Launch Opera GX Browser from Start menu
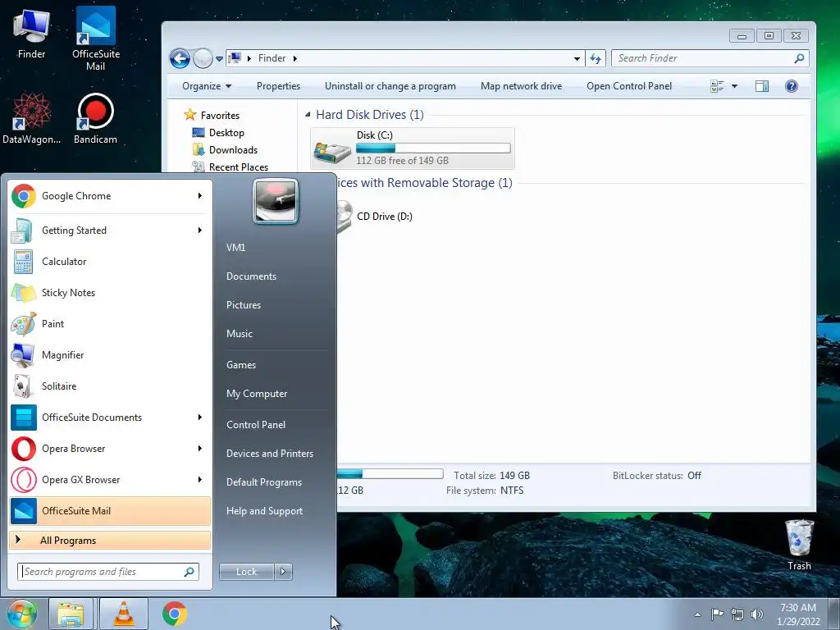 110,479
